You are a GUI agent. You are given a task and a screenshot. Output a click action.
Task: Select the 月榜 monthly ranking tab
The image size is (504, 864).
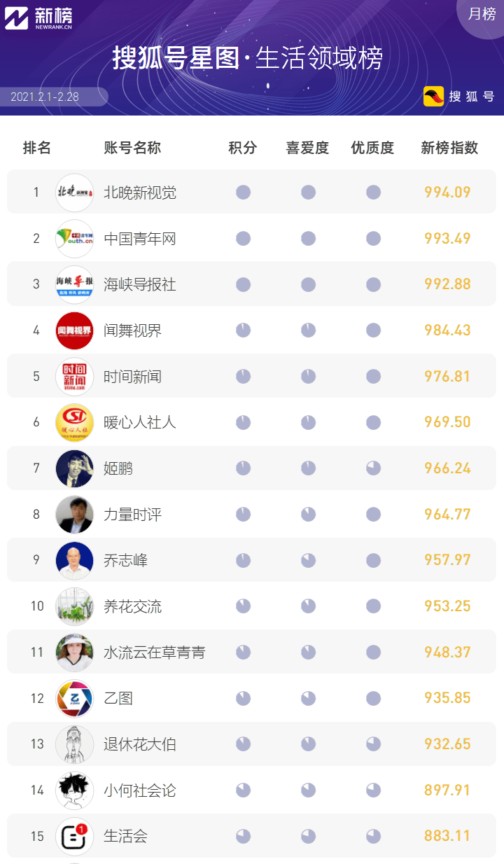pyautogui.click(x=482, y=14)
